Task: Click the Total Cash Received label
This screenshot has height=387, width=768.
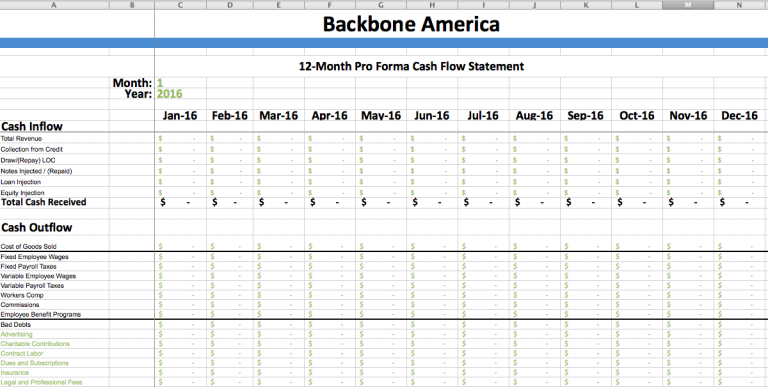Action: point(44,202)
